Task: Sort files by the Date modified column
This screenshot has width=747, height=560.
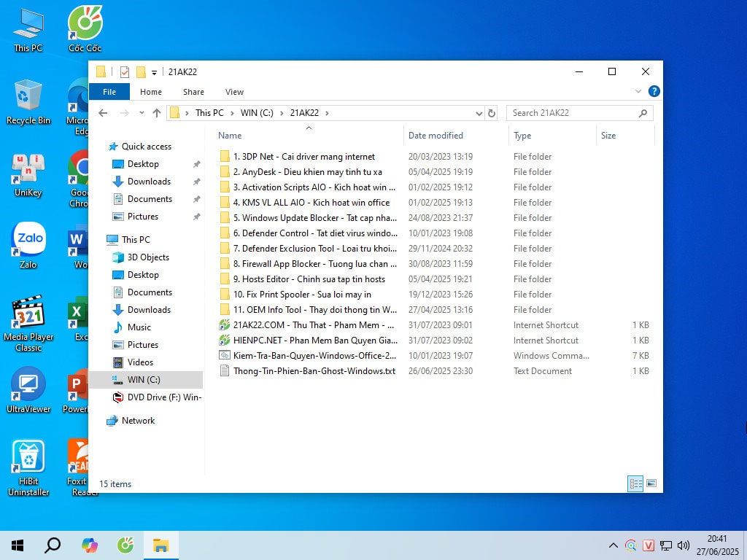Action: click(436, 136)
